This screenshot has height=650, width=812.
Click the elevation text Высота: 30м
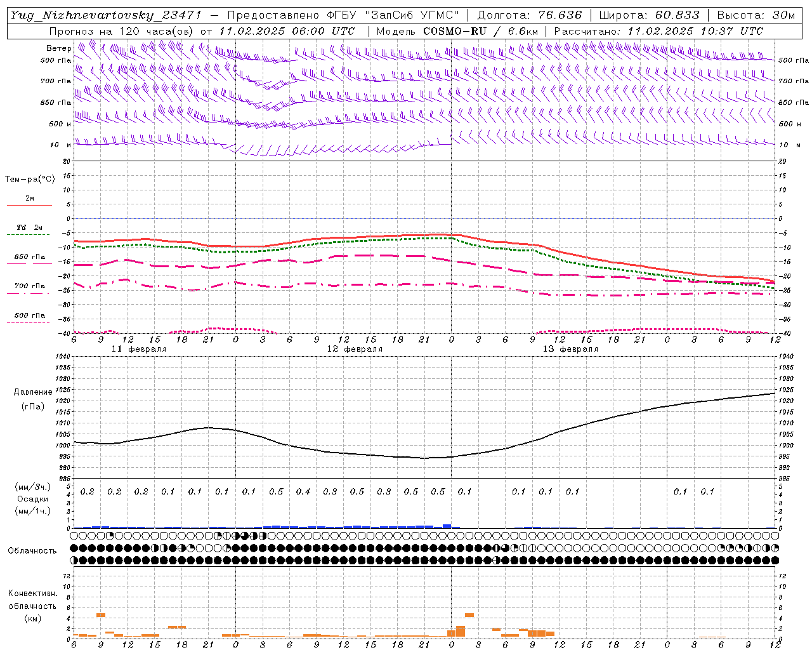pyautogui.click(x=756, y=15)
